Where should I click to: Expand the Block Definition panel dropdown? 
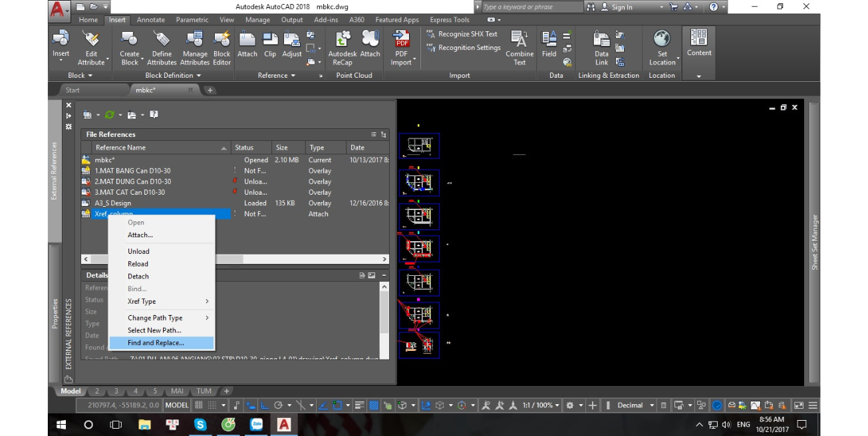(x=173, y=76)
